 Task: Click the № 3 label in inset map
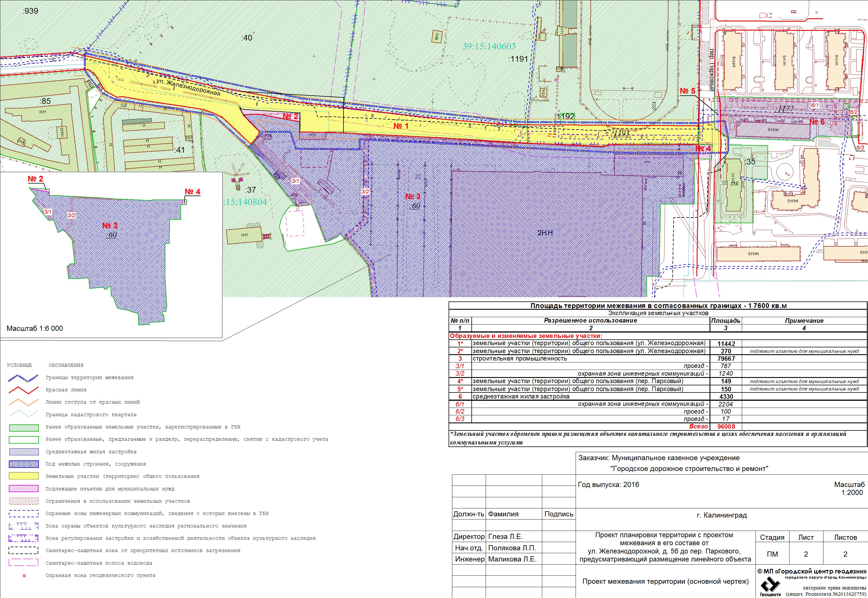point(110,225)
